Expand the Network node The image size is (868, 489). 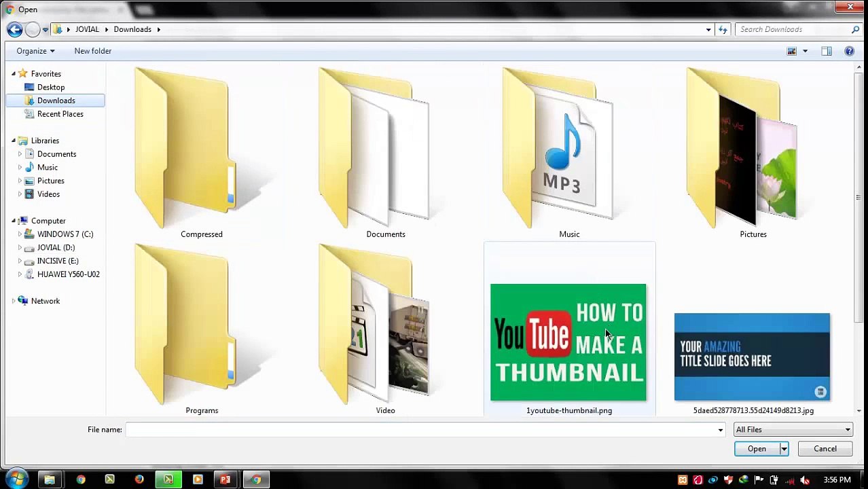point(13,301)
